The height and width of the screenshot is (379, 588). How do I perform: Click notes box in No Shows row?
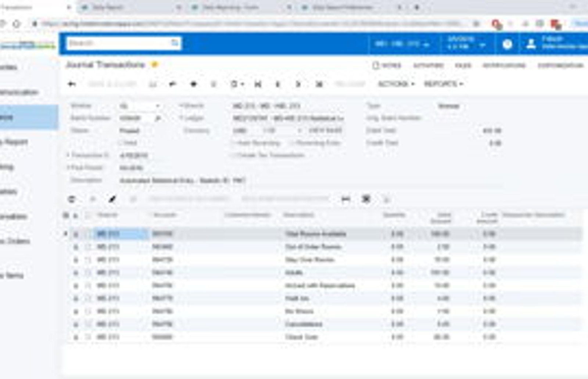click(87, 311)
